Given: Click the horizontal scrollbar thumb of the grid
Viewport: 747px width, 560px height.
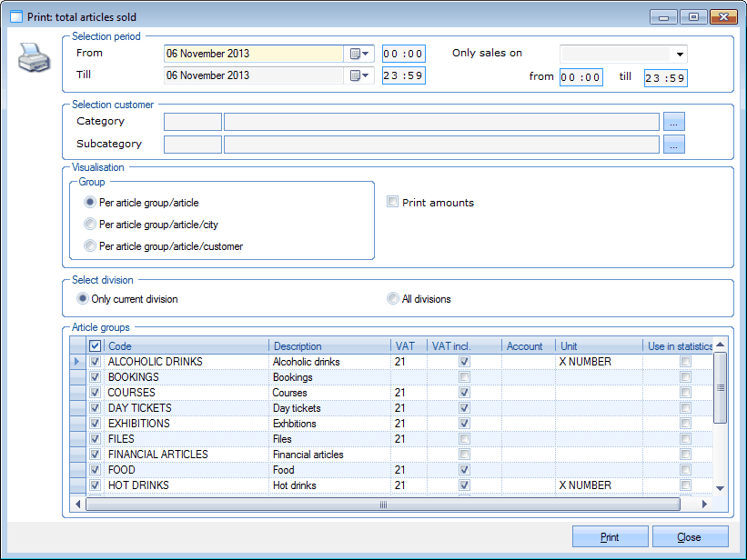Looking at the screenshot, I should [x=383, y=505].
